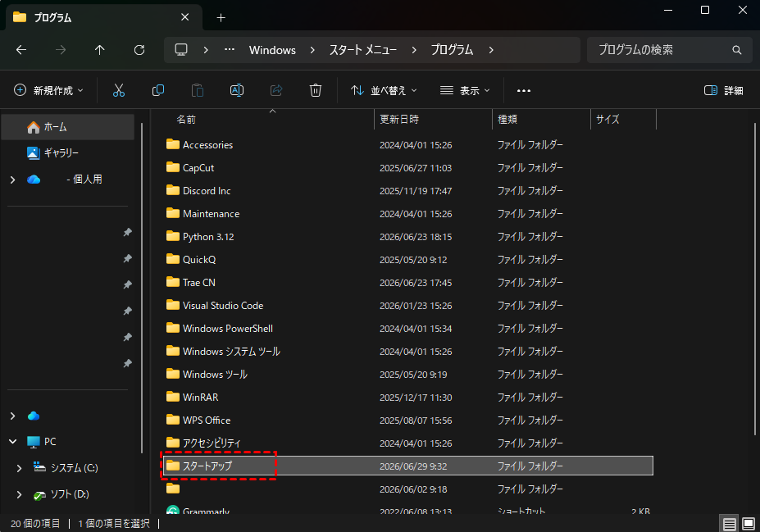The width and height of the screenshot is (760, 532).
Task: Open the 表示 view dropdown
Action: [465, 91]
